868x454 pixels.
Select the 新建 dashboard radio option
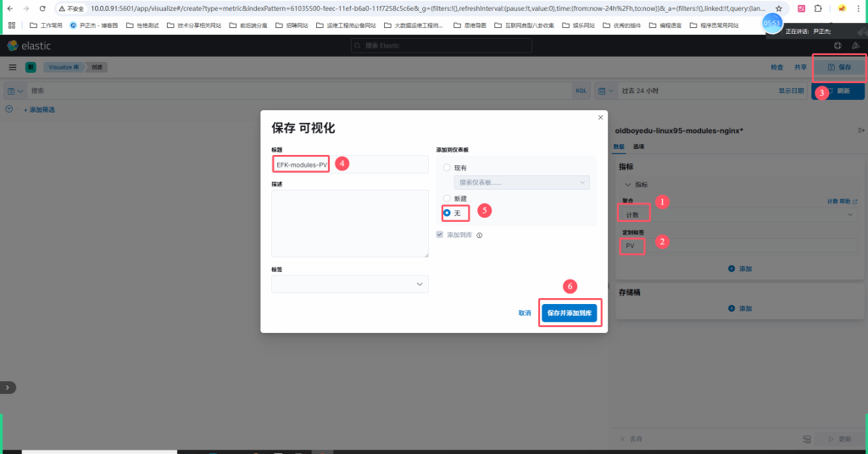[447, 198]
